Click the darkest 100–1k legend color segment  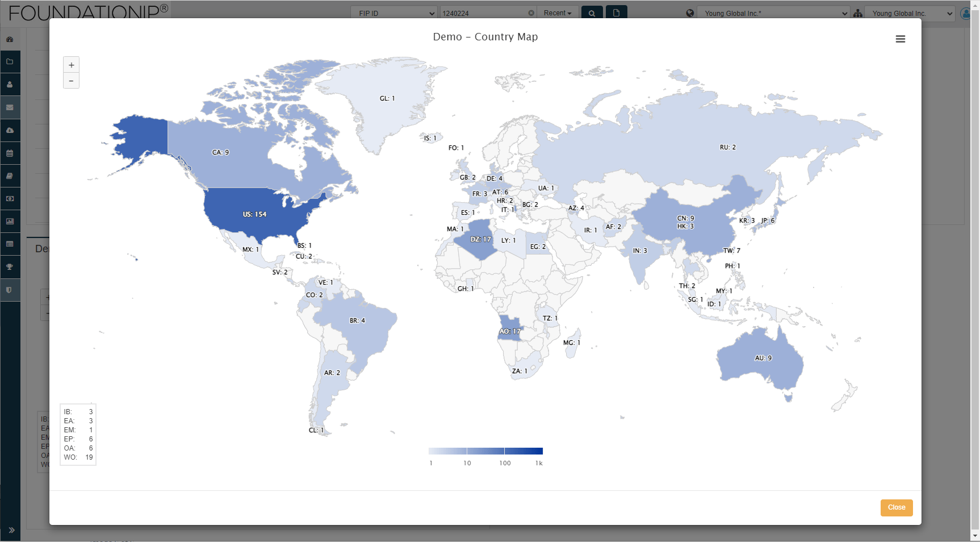coord(523,451)
